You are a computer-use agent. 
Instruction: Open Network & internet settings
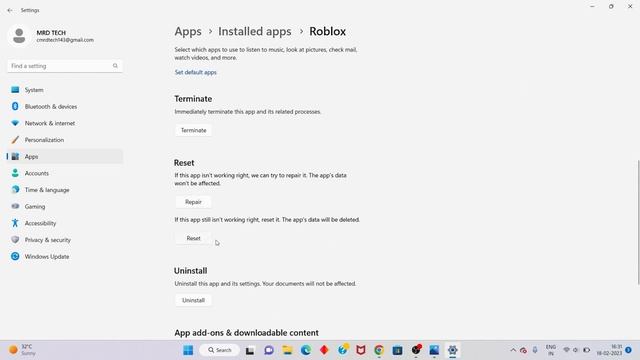point(65,123)
